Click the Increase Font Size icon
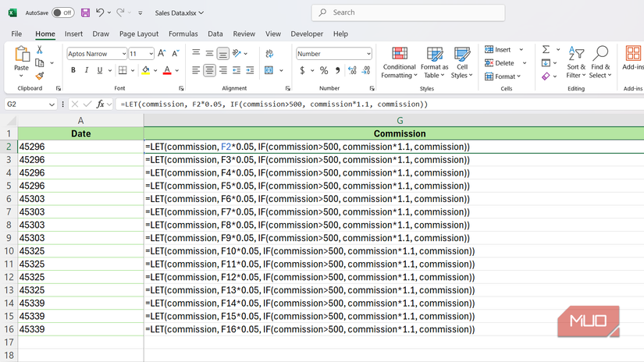 (x=162, y=54)
